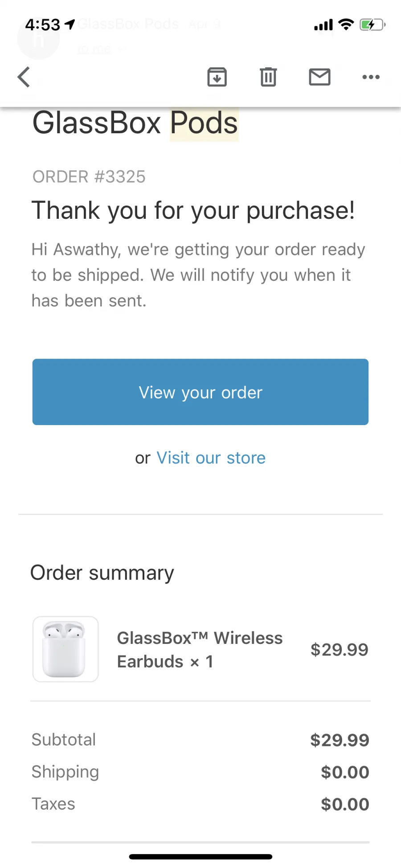Tap the battery charging indicator

point(372,25)
